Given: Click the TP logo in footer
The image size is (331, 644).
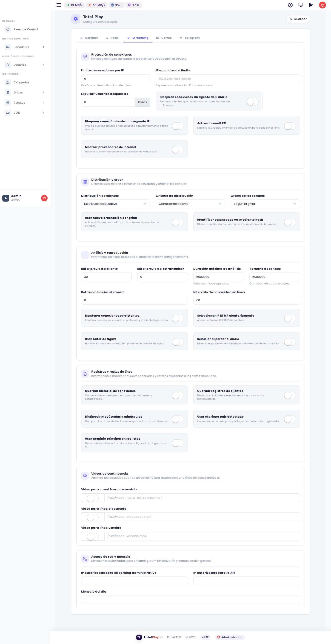Looking at the screenshot, I should [x=139, y=637].
